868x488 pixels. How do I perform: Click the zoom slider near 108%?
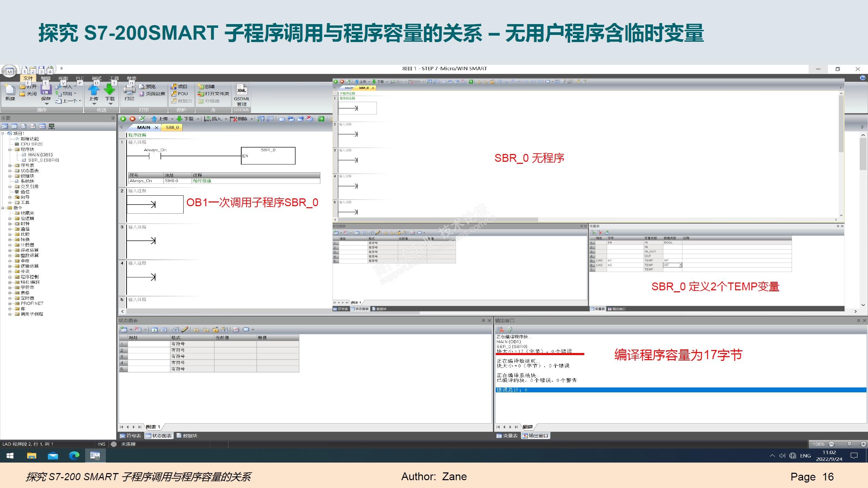849,444
